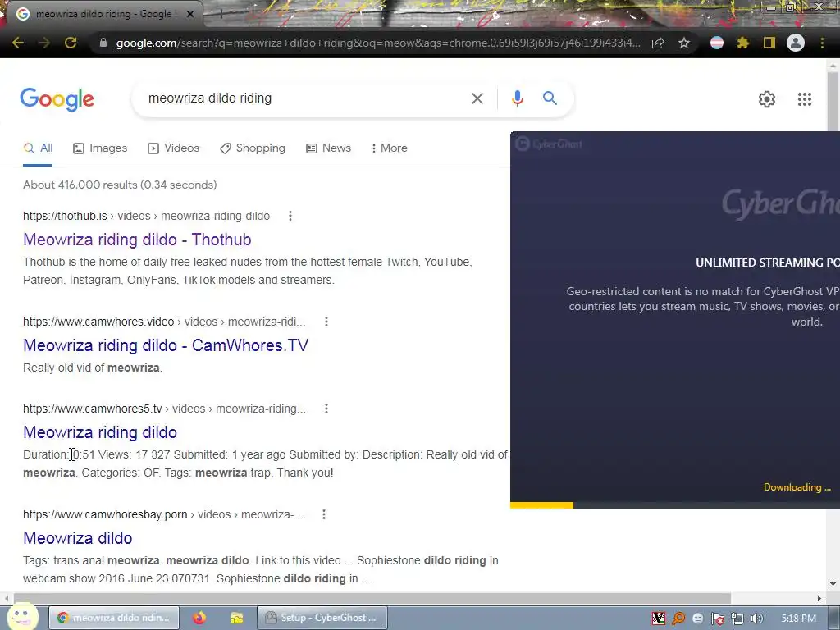Select the All results tab

coord(38,148)
